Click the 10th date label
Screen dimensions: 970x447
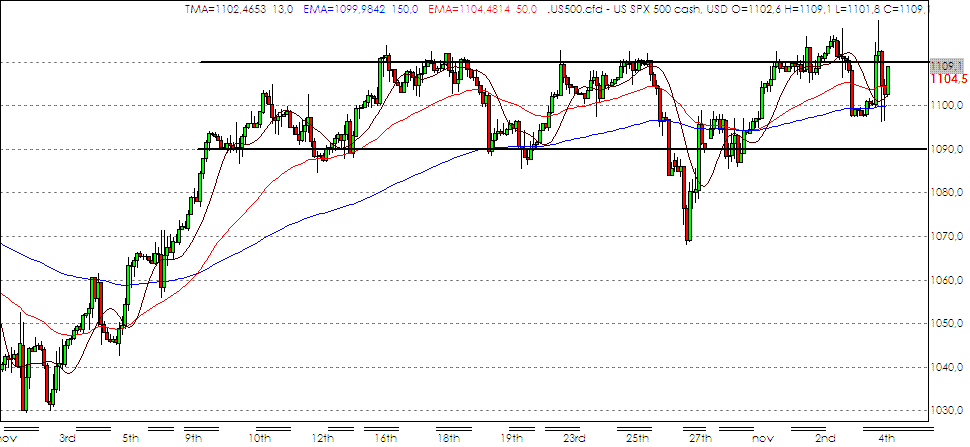coord(260,439)
